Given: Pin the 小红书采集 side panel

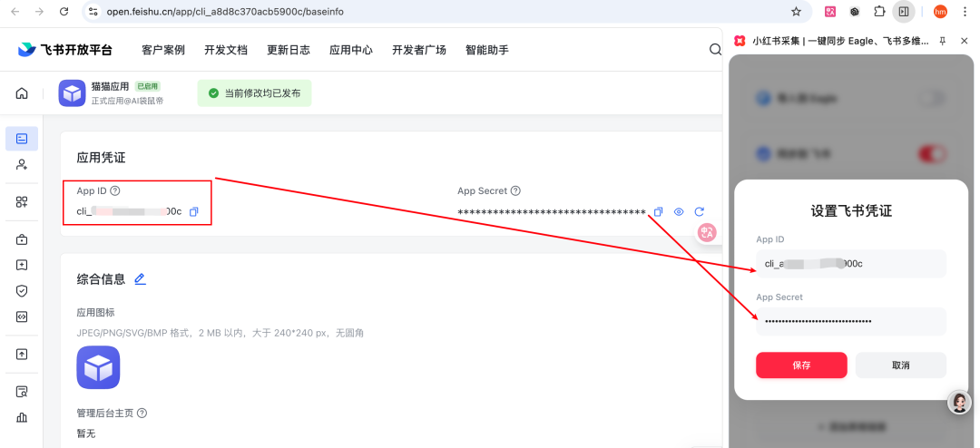Looking at the screenshot, I should (942, 41).
